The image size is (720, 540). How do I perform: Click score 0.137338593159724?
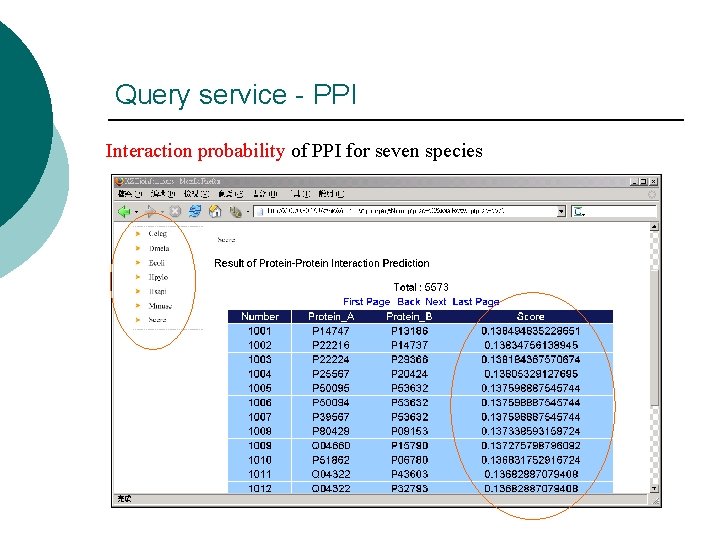coord(531,432)
